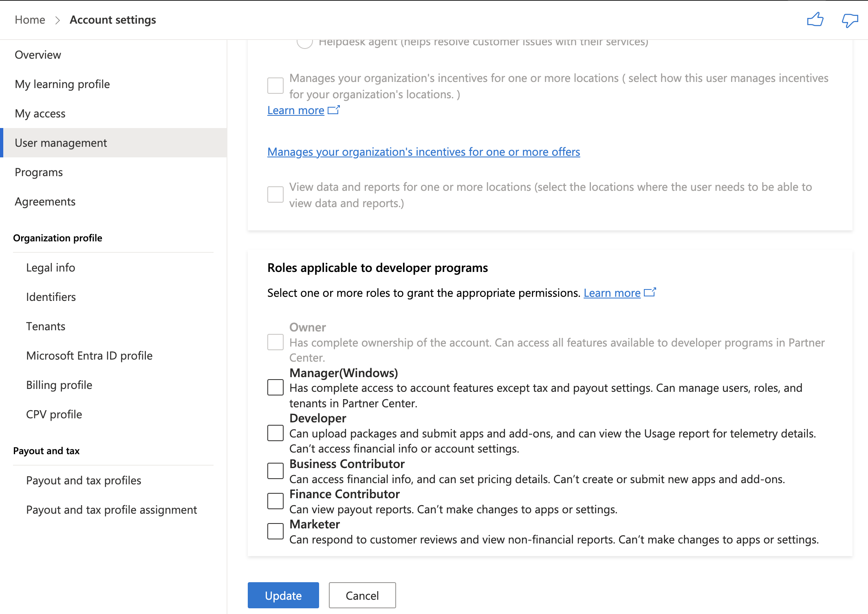Open Overview in the sidebar
The width and height of the screenshot is (868, 614).
[x=113, y=55]
